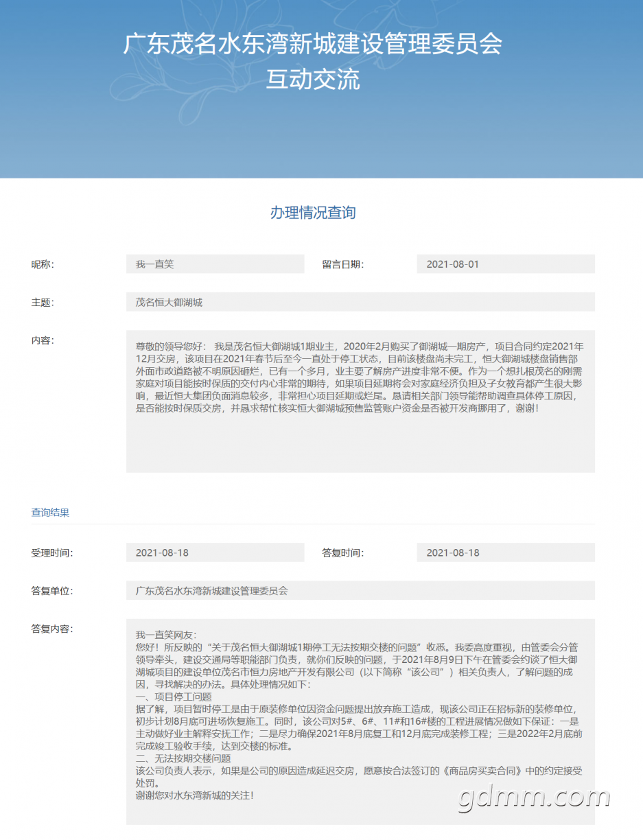The height and width of the screenshot is (840, 643).
Task: Click the line 二、无法按期交楼问题 in the reply
Action: point(183,758)
